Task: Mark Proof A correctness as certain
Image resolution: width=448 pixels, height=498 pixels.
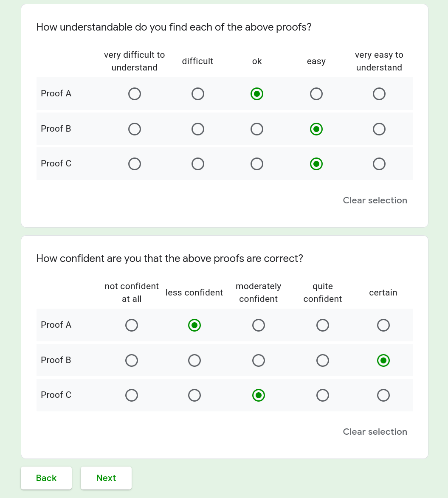Action: click(383, 325)
